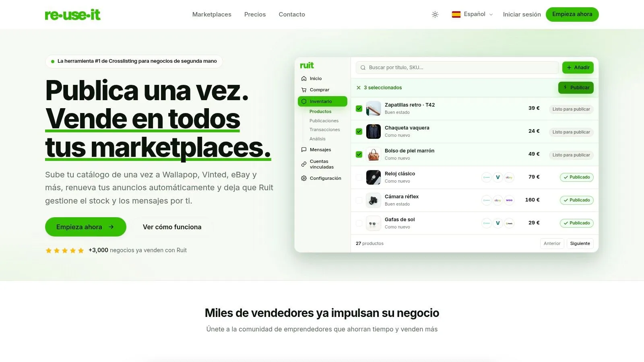This screenshot has width=644, height=362.
Task: Click the Wallapop icon on Reloj clásico row
Action: (x=487, y=177)
